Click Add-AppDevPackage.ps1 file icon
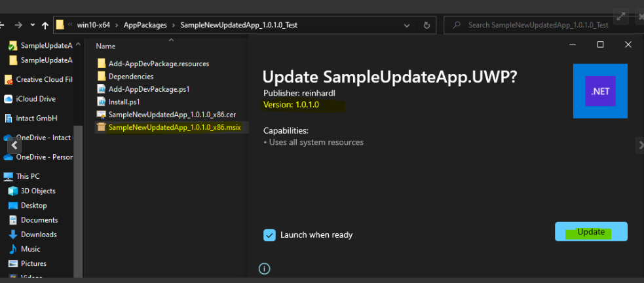Screen dimensions: 644x283 point(102,89)
